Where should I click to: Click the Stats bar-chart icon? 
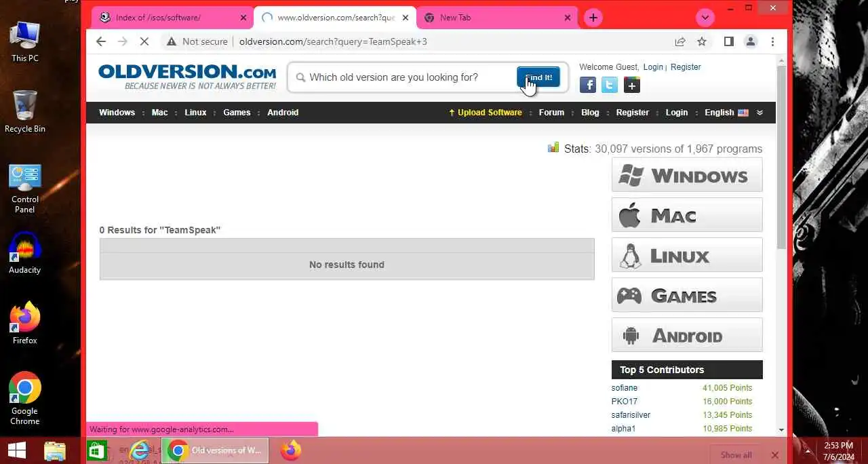pyautogui.click(x=553, y=147)
